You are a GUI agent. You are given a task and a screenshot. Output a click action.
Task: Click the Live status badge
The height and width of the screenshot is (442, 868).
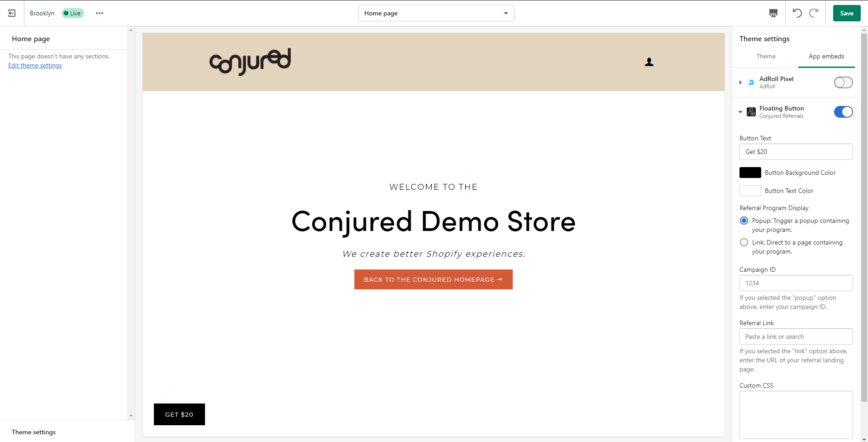[72, 13]
